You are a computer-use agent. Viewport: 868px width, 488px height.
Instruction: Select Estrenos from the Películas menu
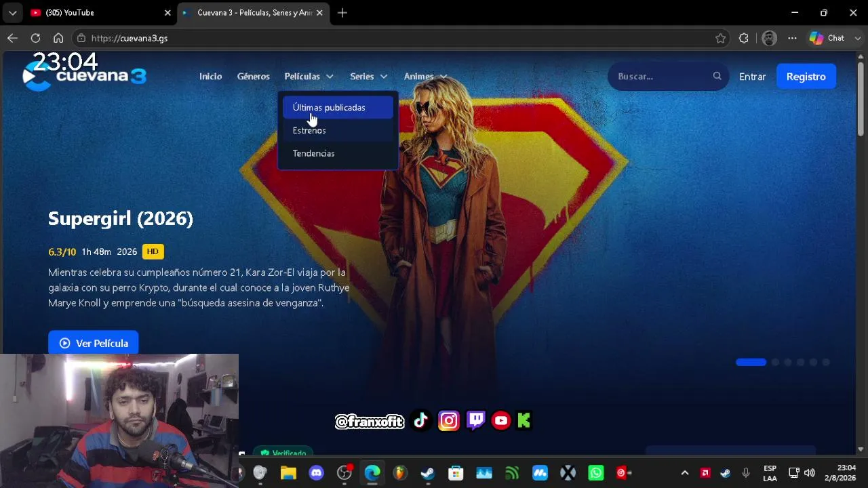[338, 130]
